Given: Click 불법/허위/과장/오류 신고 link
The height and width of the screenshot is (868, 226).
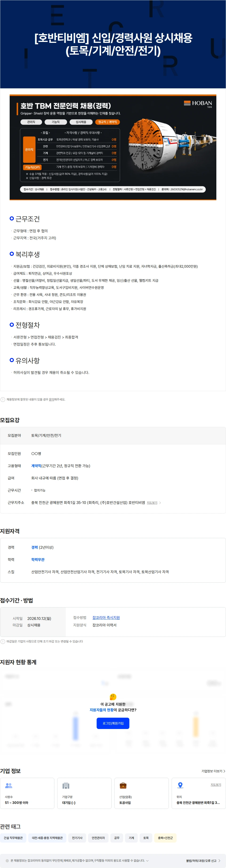Looking at the screenshot, I should 203,861.
